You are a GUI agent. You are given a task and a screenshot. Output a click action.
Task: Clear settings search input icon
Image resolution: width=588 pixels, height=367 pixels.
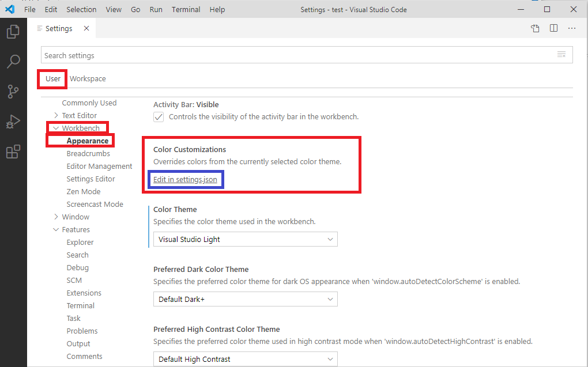tap(561, 55)
